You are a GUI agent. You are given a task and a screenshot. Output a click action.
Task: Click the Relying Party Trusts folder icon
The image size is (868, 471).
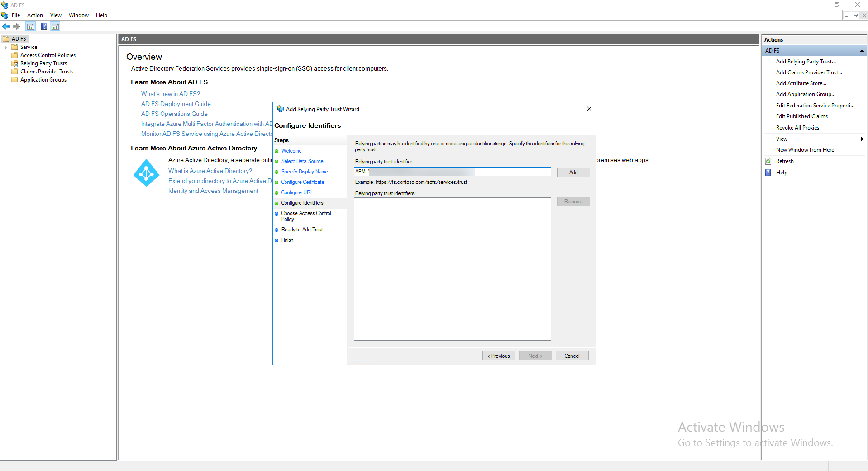pos(14,63)
